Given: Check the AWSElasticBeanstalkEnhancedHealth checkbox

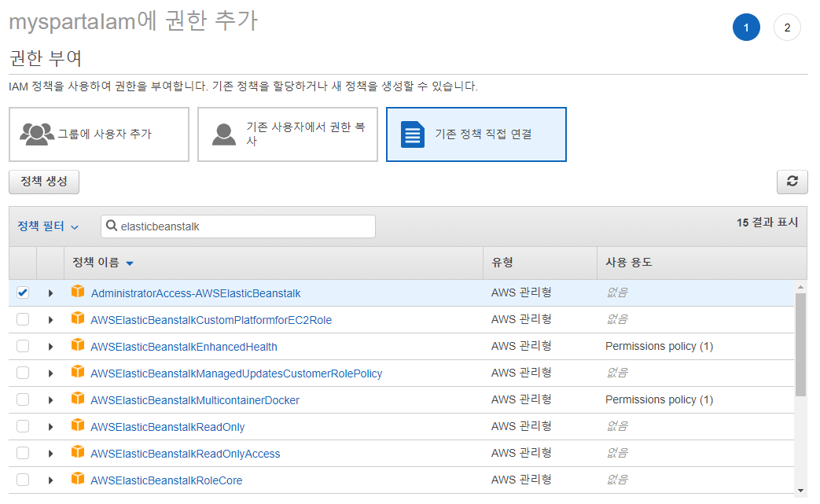Looking at the screenshot, I should click(x=23, y=346).
